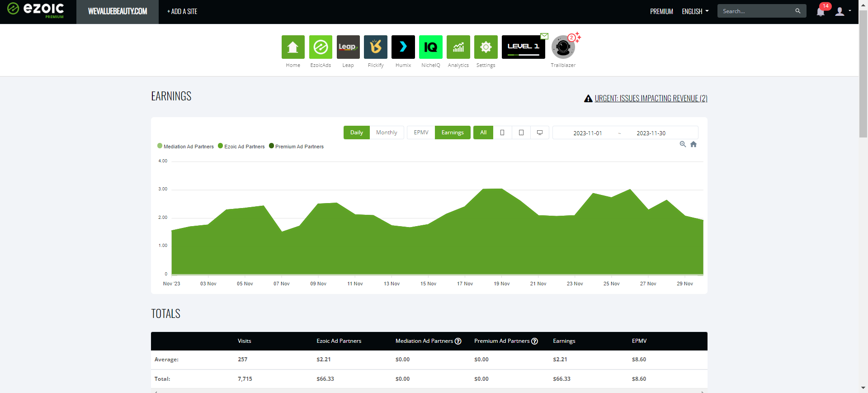868x393 pixels.
Task: Sort by Earnings column header
Action: point(564,341)
